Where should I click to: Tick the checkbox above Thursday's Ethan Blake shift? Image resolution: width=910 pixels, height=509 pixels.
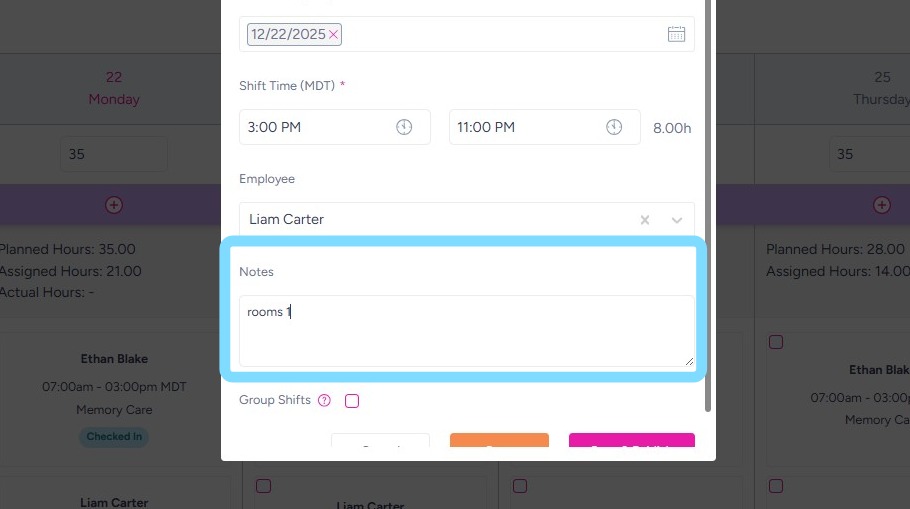click(x=776, y=342)
